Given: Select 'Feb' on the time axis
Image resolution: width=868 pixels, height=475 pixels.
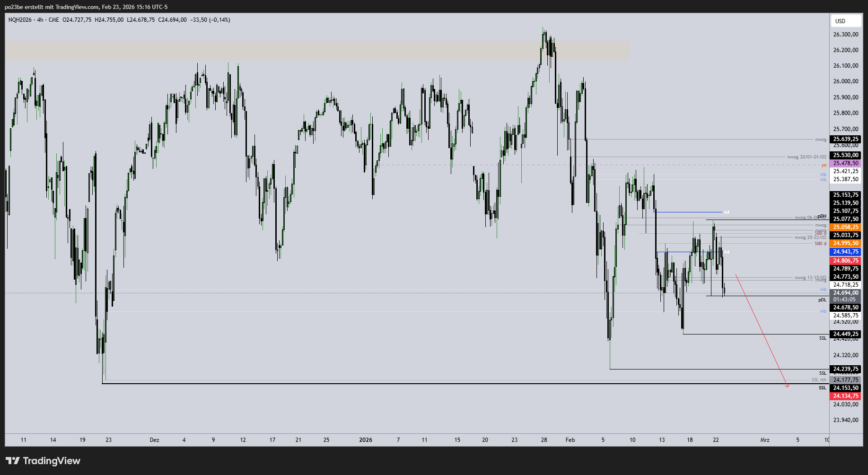Looking at the screenshot, I should (570, 440).
